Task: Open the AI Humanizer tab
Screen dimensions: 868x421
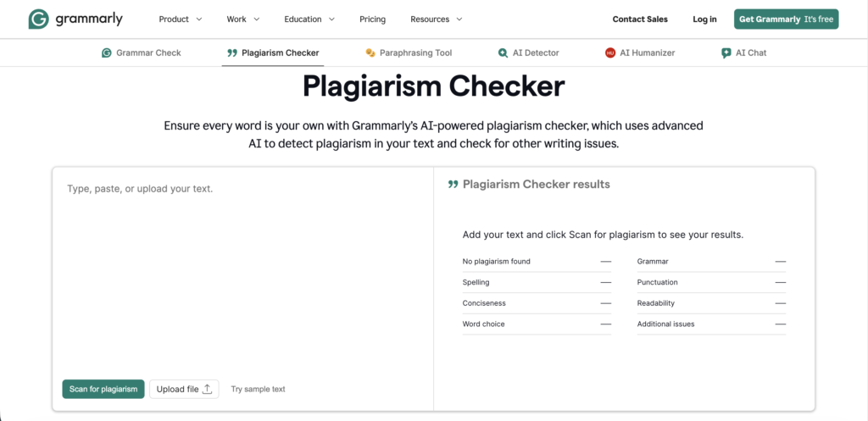Action: tap(640, 53)
